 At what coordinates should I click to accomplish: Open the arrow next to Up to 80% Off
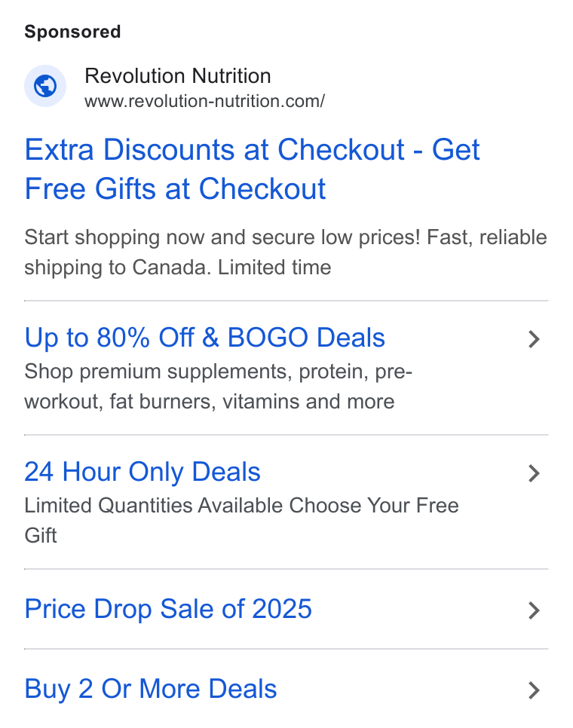pos(534,339)
